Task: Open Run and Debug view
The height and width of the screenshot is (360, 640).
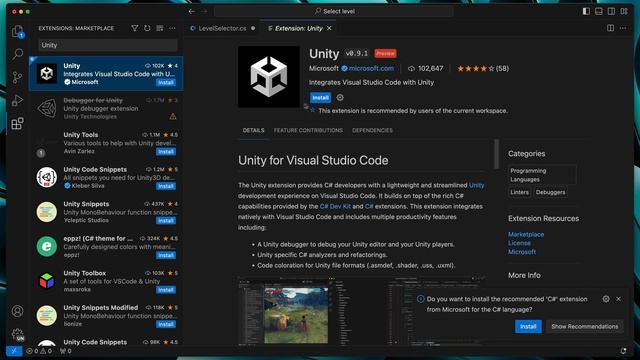Action: pos(18,100)
